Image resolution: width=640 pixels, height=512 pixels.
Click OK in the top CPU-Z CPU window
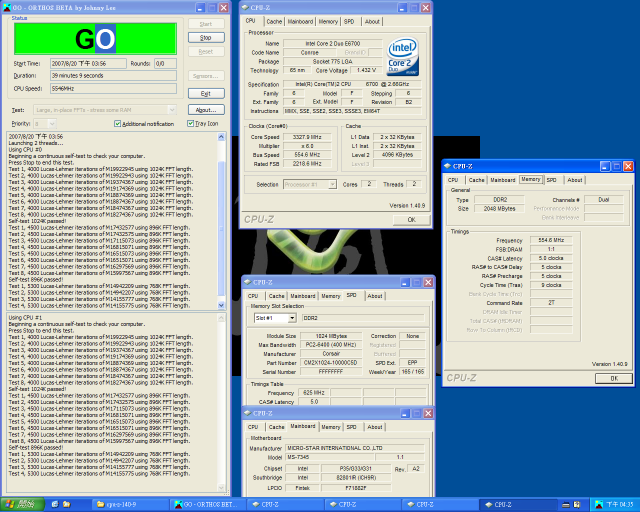click(411, 220)
